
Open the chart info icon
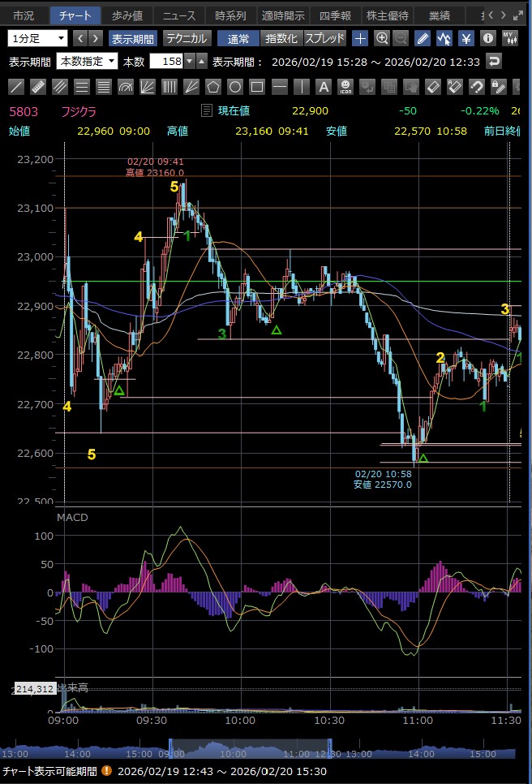click(487, 38)
